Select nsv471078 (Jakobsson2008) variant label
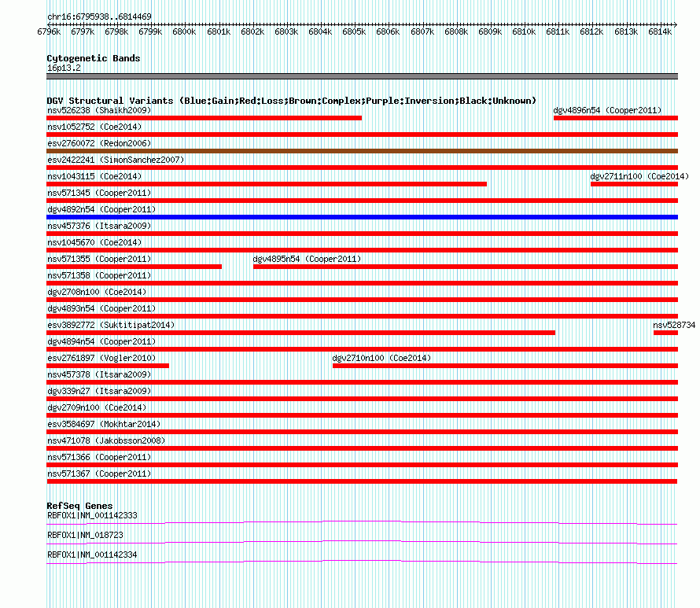This screenshot has height=608, width=700. point(106,440)
